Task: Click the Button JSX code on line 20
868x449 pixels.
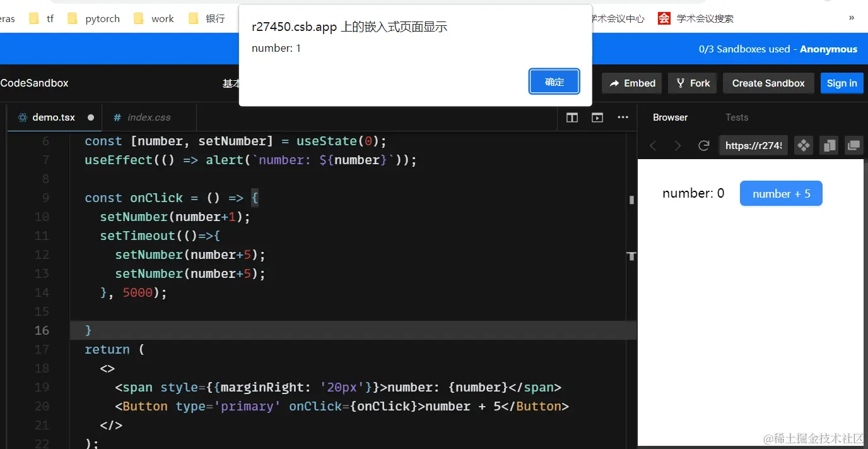Action: pos(342,406)
